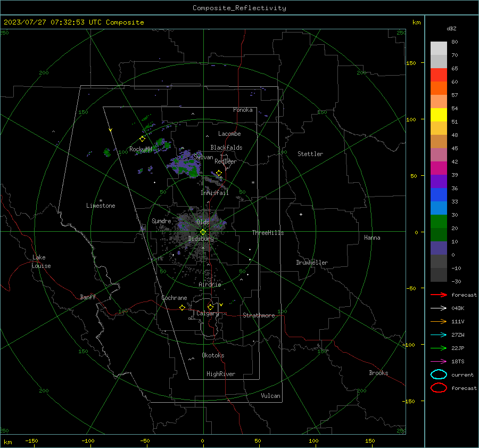Image resolution: width=479 pixels, height=448 pixels.
Task: Click the cyan 27ZW arrow icon
Action: click(x=439, y=335)
